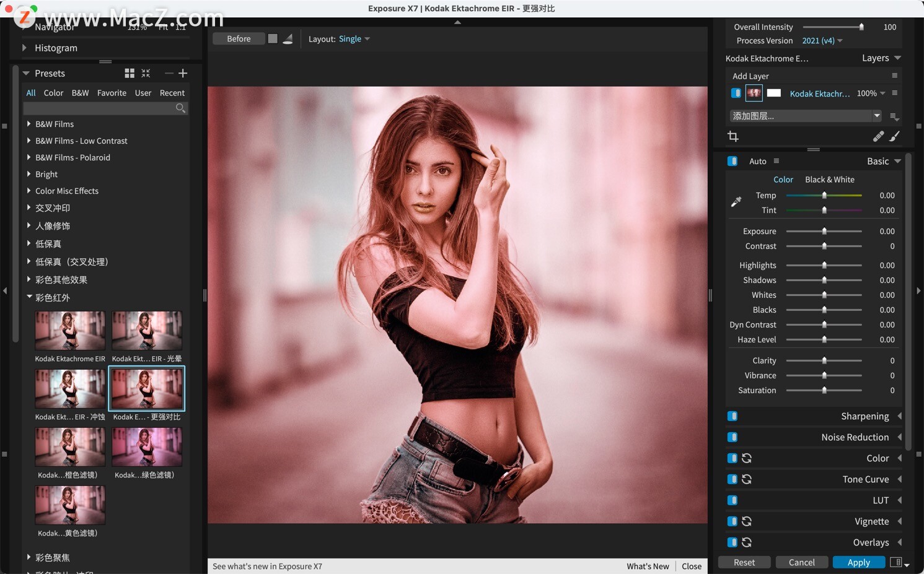The image size is (924, 574).
Task: Toggle the Overlays panel switch
Action: click(733, 542)
